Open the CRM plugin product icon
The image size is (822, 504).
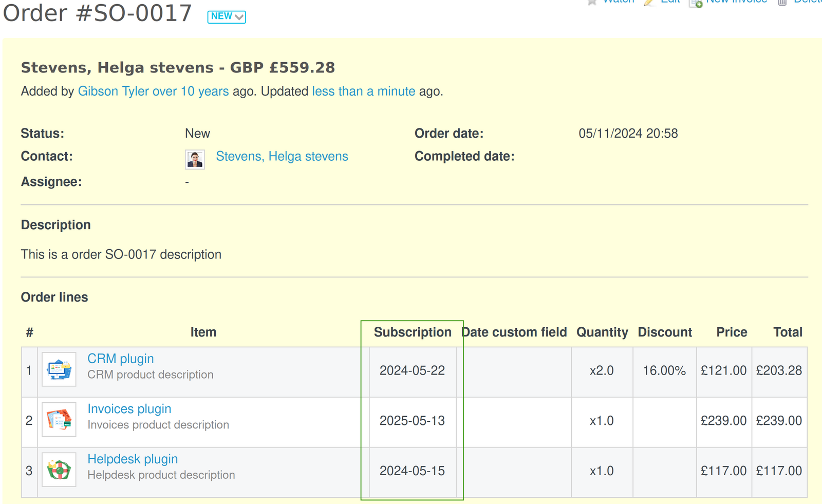pyautogui.click(x=59, y=368)
